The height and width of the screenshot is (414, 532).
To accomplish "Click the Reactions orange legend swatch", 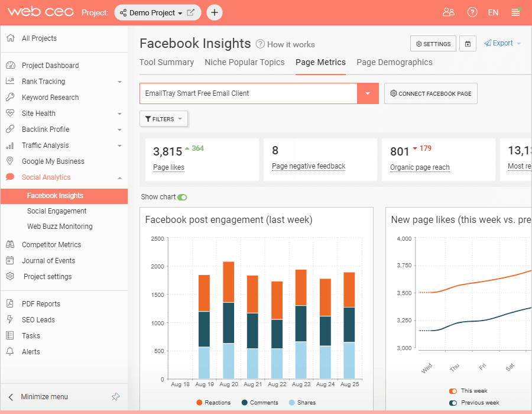I will (199, 402).
